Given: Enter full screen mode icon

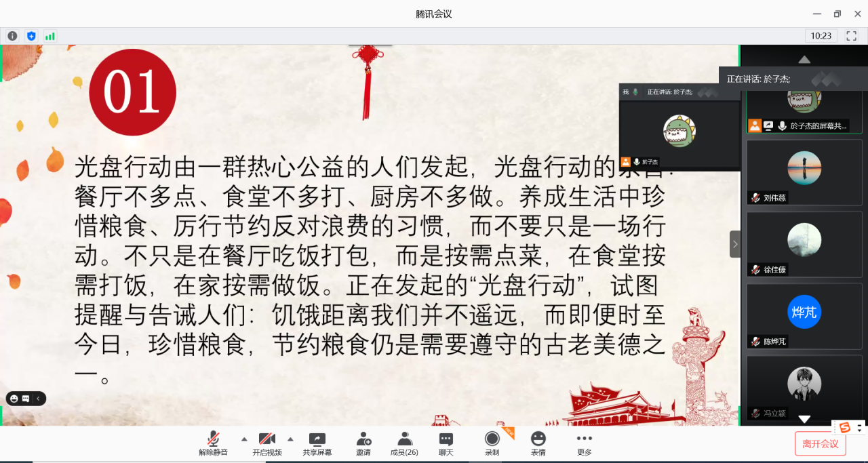Looking at the screenshot, I should coord(851,36).
